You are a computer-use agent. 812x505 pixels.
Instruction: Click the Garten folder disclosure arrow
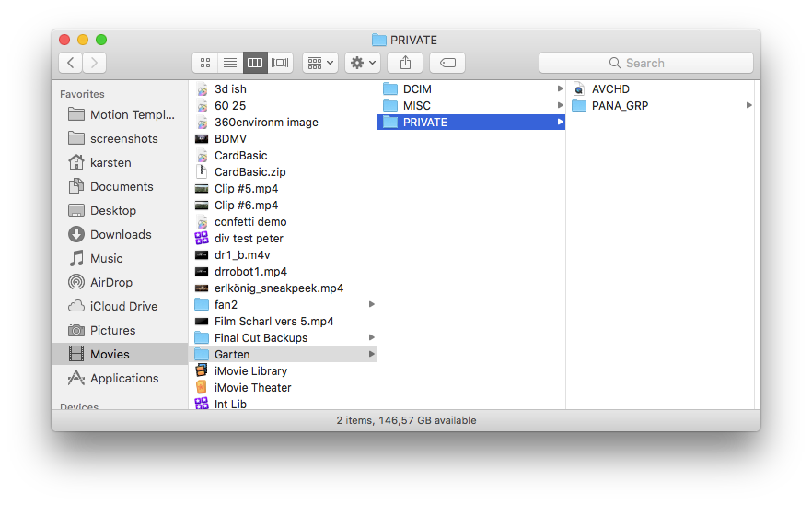click(371, 354)
